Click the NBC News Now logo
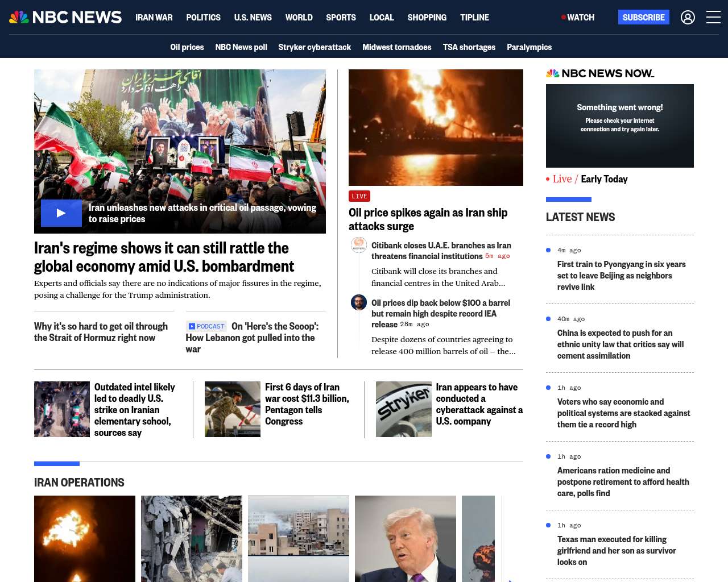This screenshot has width=728, height=582. click(600, 73)
